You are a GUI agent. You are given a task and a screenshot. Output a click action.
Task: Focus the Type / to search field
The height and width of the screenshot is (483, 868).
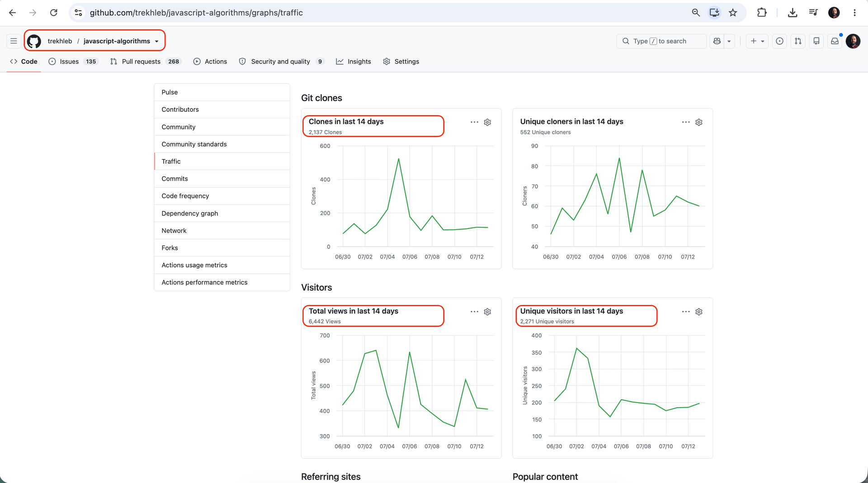(x=661, y=41)
